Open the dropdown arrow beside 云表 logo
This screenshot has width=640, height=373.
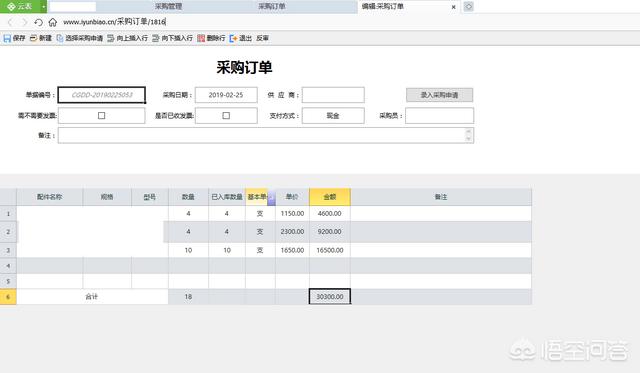click(43, 7)
